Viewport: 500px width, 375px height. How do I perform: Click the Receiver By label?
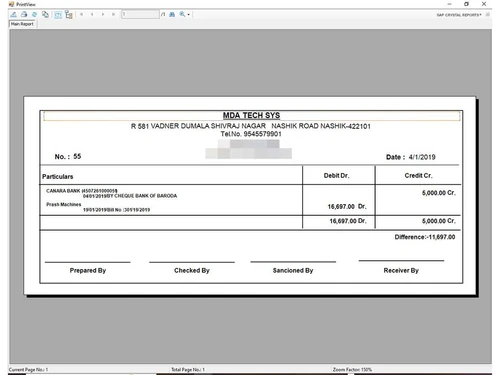click(401, 270)
